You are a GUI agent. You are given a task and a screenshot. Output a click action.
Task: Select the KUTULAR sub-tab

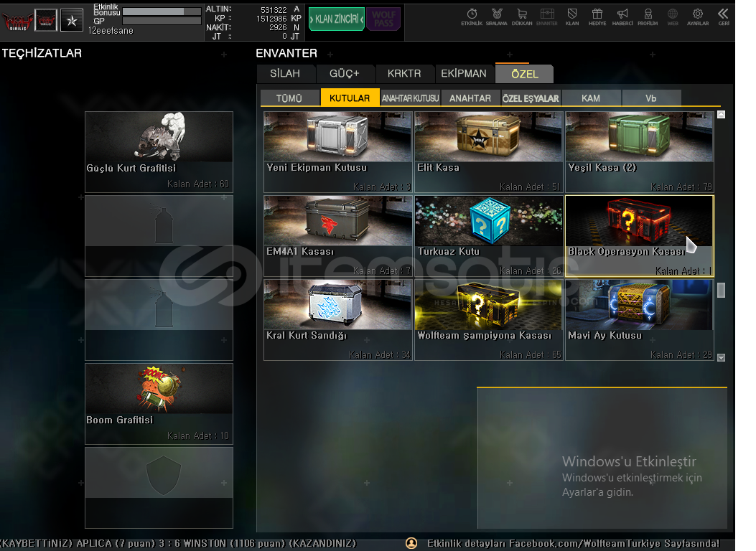(x=350, y=98)
